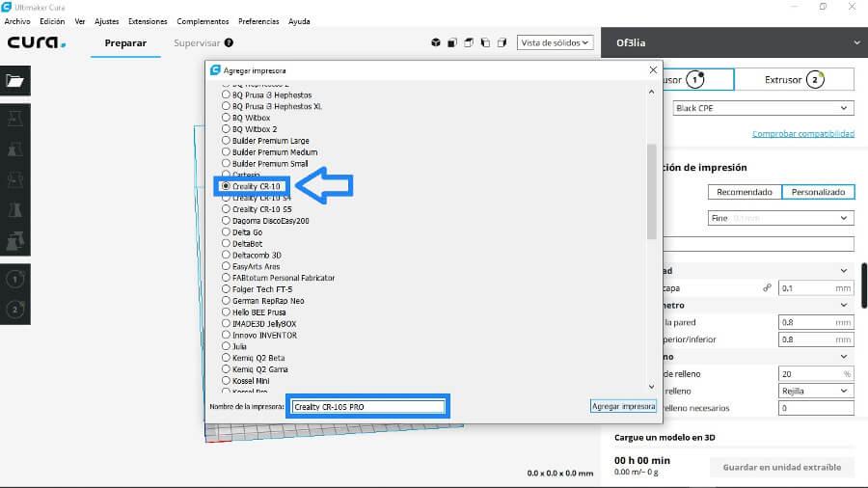Image resolution: width=868 pixels, height=488 pixels.
Task: Choose Creality CR-10 S5 printer
Action: click(257, 209)
